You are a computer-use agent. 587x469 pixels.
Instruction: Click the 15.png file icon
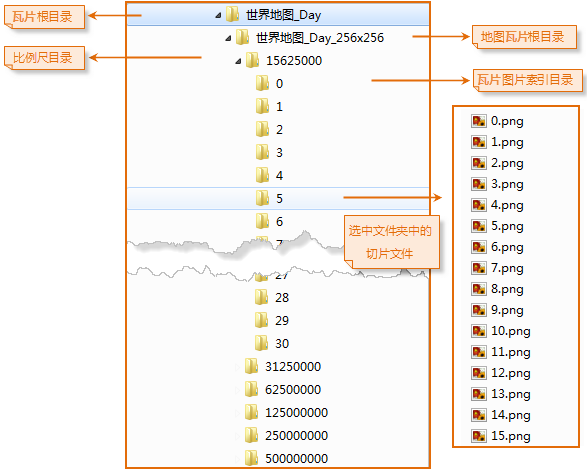(479, 436)
